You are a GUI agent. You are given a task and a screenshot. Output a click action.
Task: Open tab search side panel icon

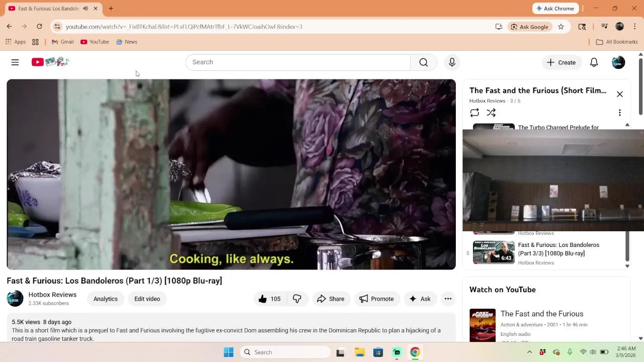(x=582, y=27)
